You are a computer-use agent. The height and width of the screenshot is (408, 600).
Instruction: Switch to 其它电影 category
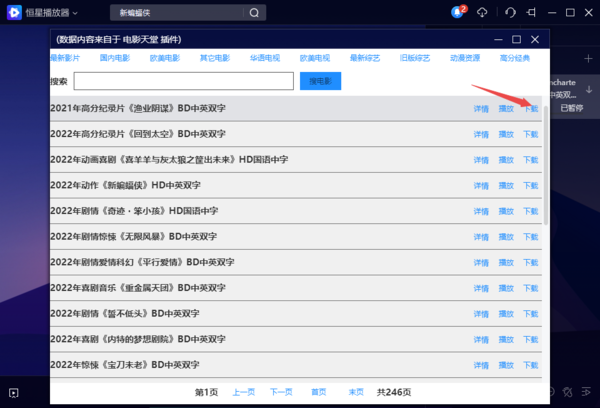(215, 58)
